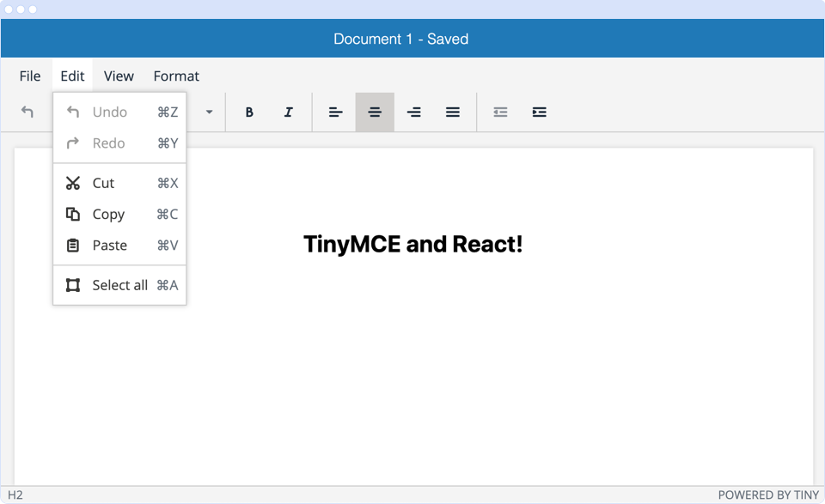This screenshot has width=825, height=504.
Task: Click the H2 element path in status bar
Action: tap(15, 495)
